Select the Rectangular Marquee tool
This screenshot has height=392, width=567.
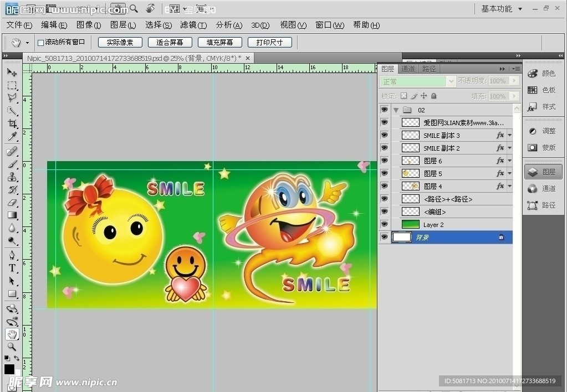[12, 85]
